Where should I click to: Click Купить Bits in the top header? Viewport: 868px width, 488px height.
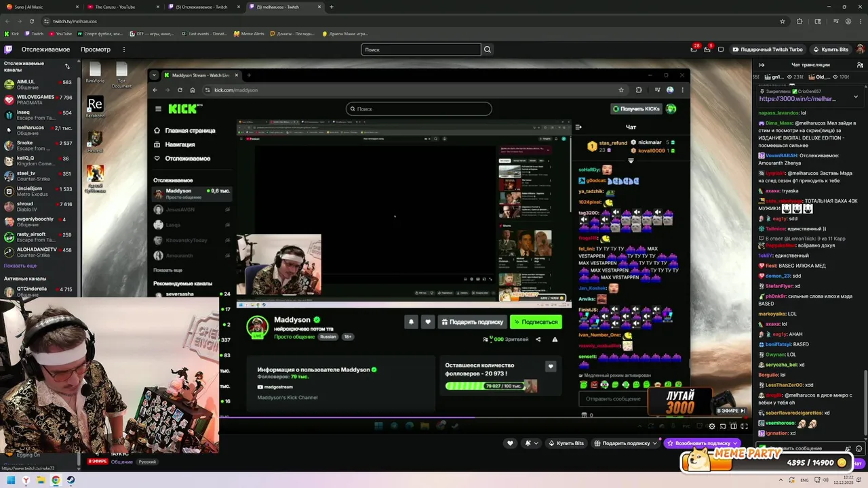pos(830,49)
